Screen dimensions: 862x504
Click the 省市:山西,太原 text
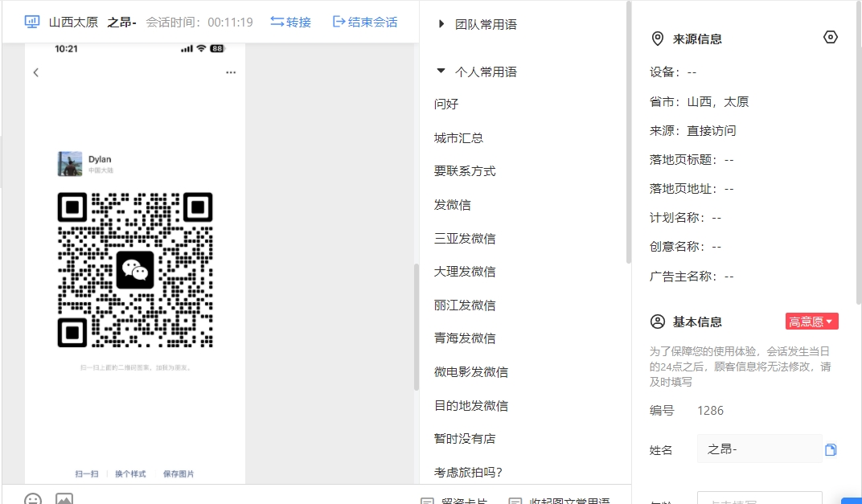click(700, 101)
